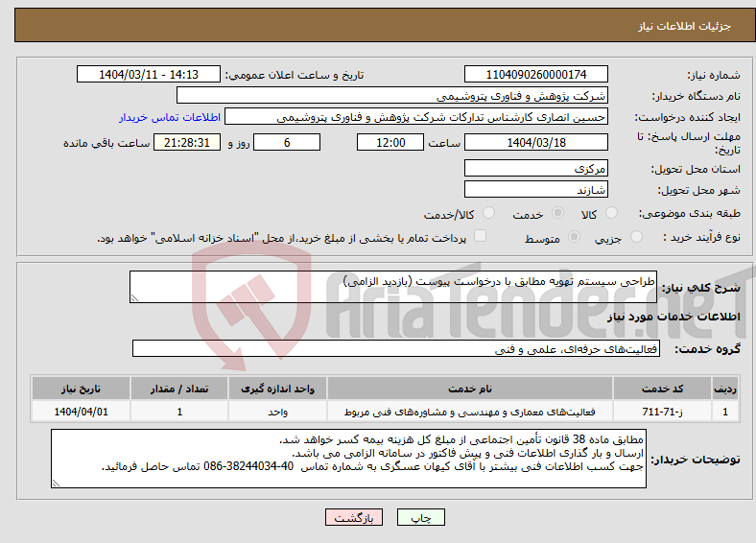756x543 pixels.
Task: Click the اطلاعات خدمات مورد نیاز heading
Action: click(673, 317)
